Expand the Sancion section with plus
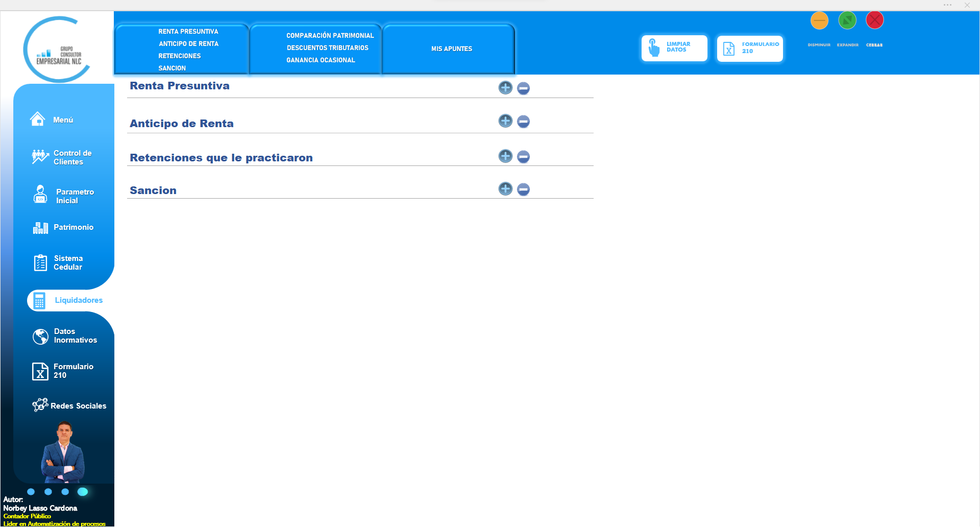 [x=505, y=189]
